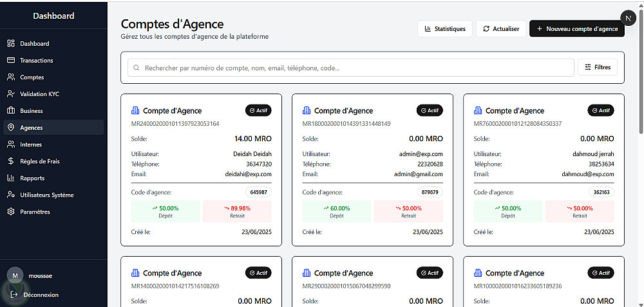Click the Business building icon
Screen dimensions: 644x307
10,111
